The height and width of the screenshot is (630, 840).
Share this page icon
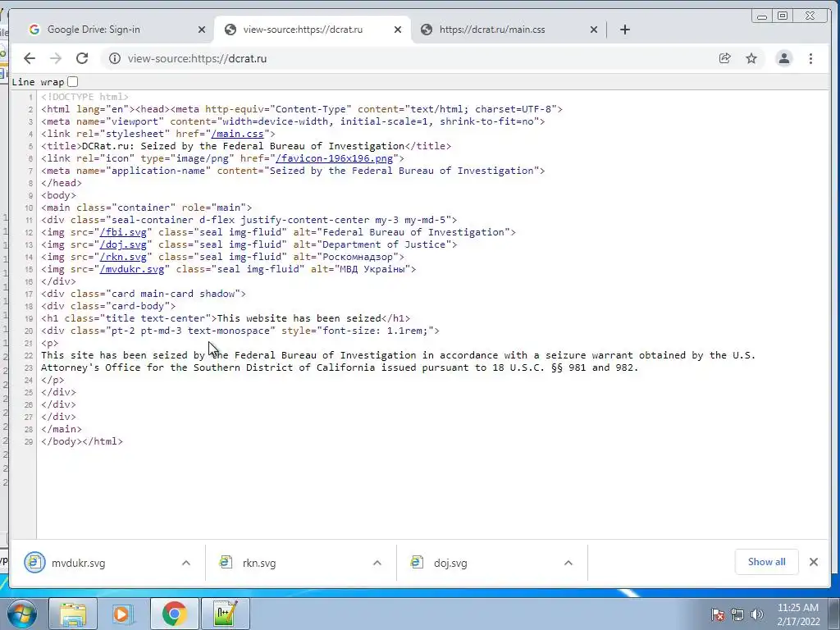(x=725, y=58)
